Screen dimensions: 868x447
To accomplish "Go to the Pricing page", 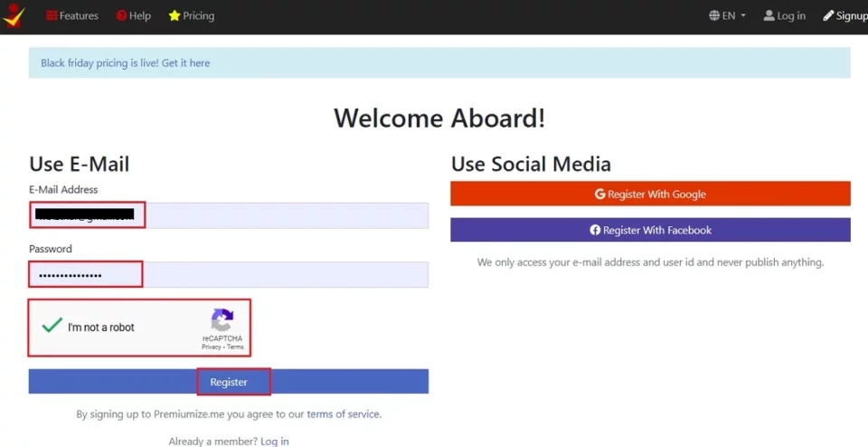I will tap(192, 16).
